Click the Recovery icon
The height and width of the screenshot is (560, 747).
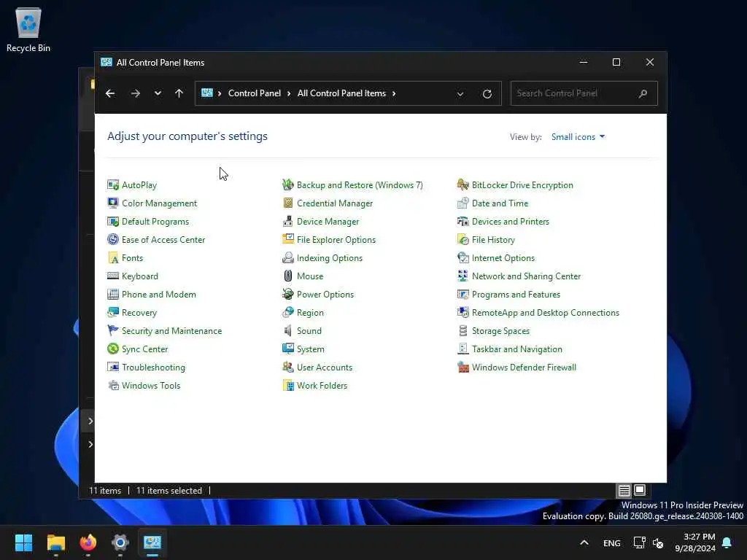click(113, 312)
